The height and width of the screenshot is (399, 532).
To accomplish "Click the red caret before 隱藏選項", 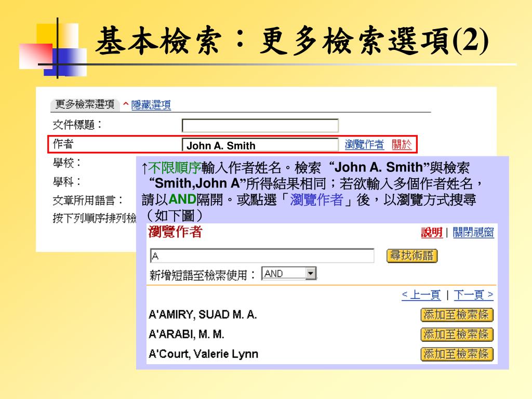I will pos(126,105).
